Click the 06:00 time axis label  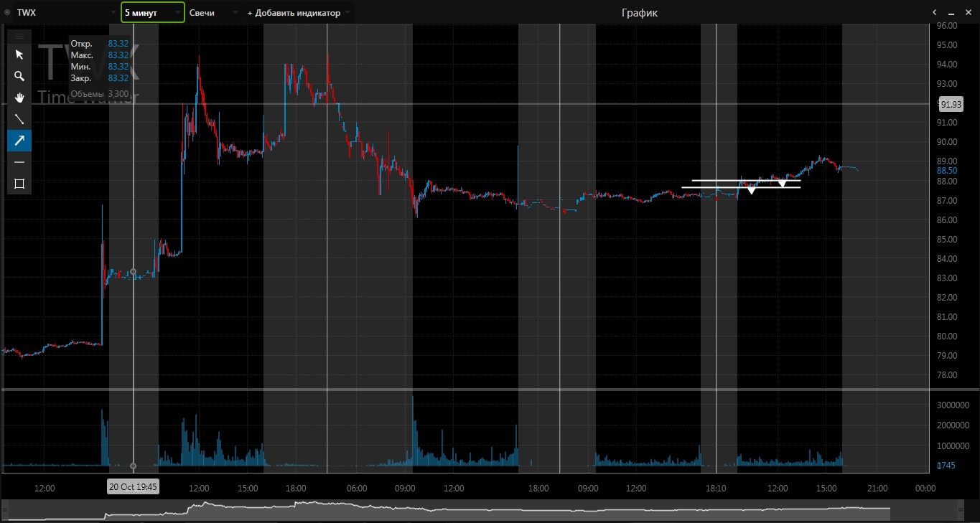coord(357,489)
